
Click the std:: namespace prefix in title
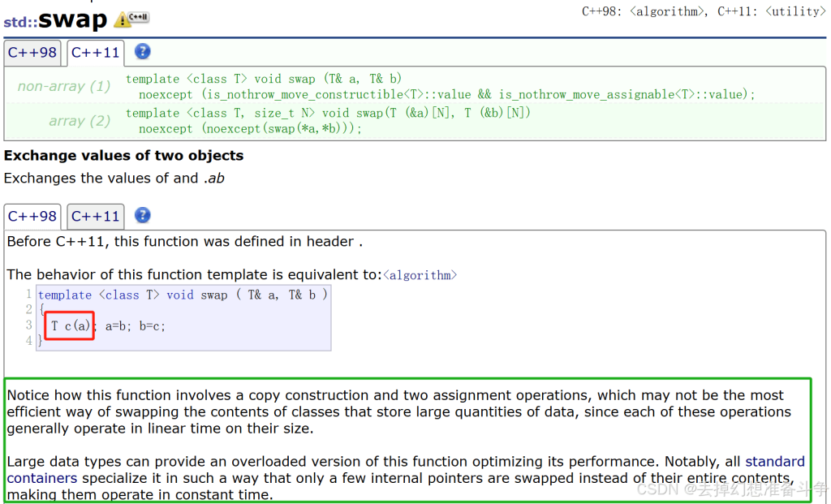pos(20,21)
